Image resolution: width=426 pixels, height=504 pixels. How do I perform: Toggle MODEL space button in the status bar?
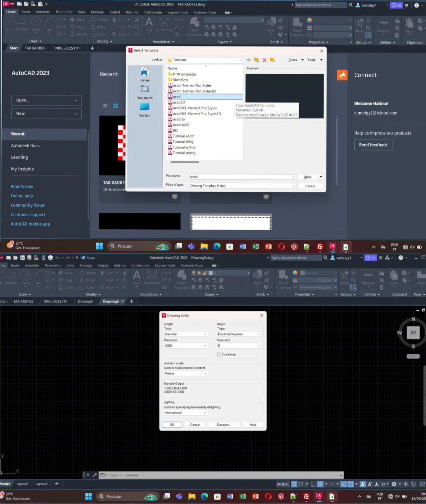pos(283,484)
